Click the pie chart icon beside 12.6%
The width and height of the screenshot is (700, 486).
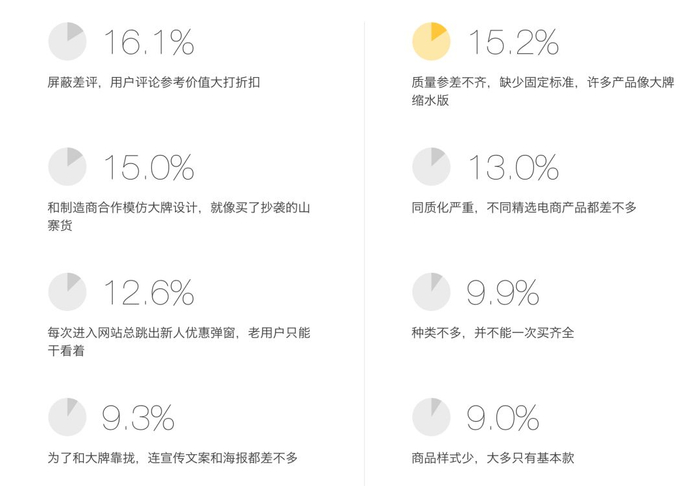[67, 292]
